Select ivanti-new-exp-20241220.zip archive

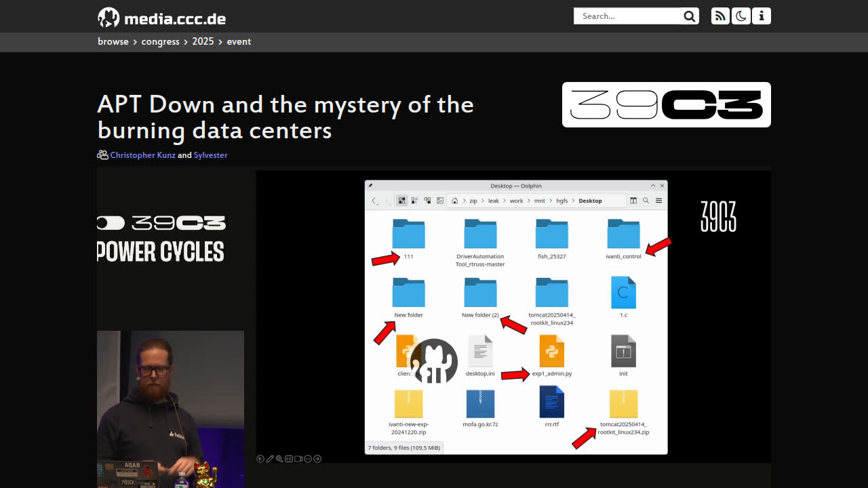[x=408, y=411]
